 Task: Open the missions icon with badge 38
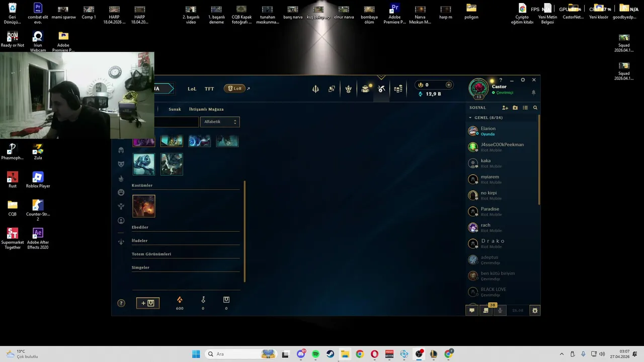point(486,310)
